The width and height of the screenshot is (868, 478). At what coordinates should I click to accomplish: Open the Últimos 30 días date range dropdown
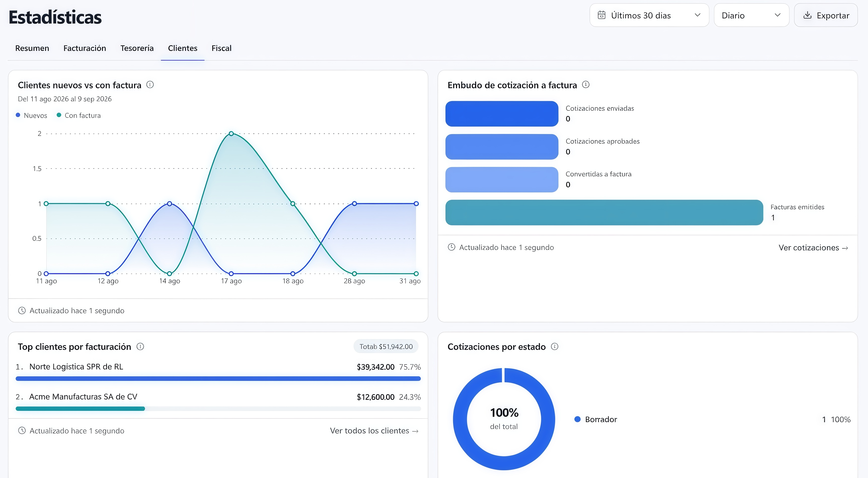[649, 15]
